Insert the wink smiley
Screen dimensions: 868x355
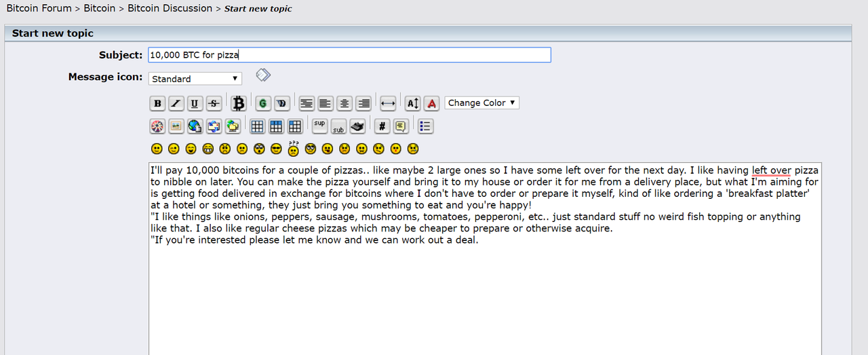[x=174, y=148]
